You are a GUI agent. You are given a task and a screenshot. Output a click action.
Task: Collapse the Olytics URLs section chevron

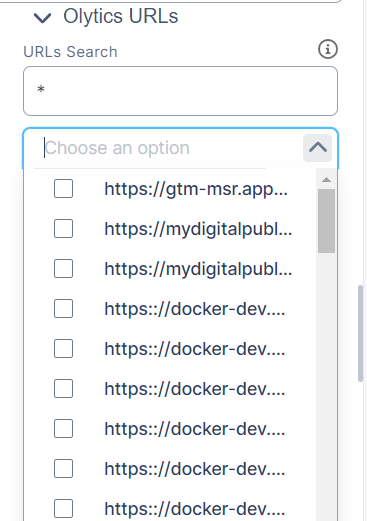click(43, 18)
